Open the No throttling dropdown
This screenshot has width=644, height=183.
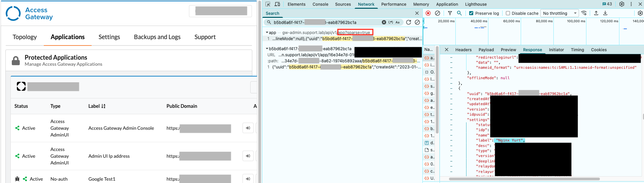559,13
